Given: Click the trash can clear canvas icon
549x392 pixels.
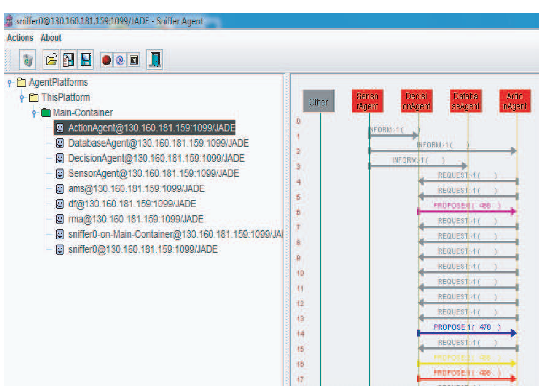Looking at the screenshot, I should pyautogui.click(x=28, y=60).
